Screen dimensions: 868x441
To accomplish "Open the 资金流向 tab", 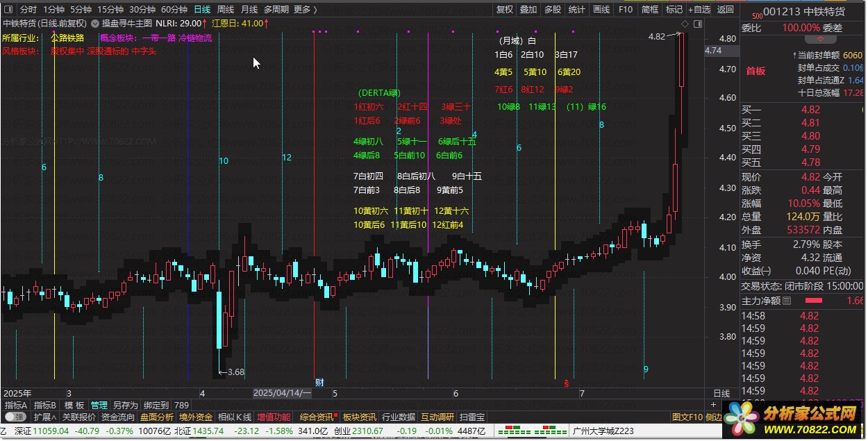I will pos(118,417).
